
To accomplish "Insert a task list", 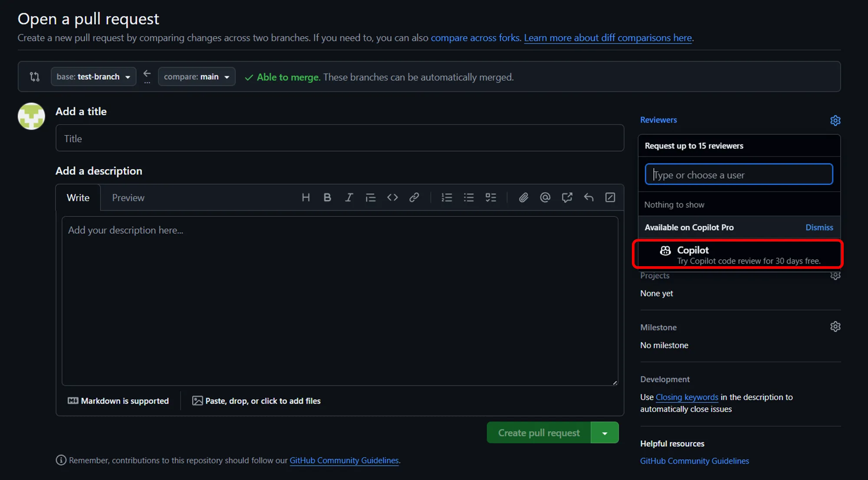I will click(x=491, y=197).
